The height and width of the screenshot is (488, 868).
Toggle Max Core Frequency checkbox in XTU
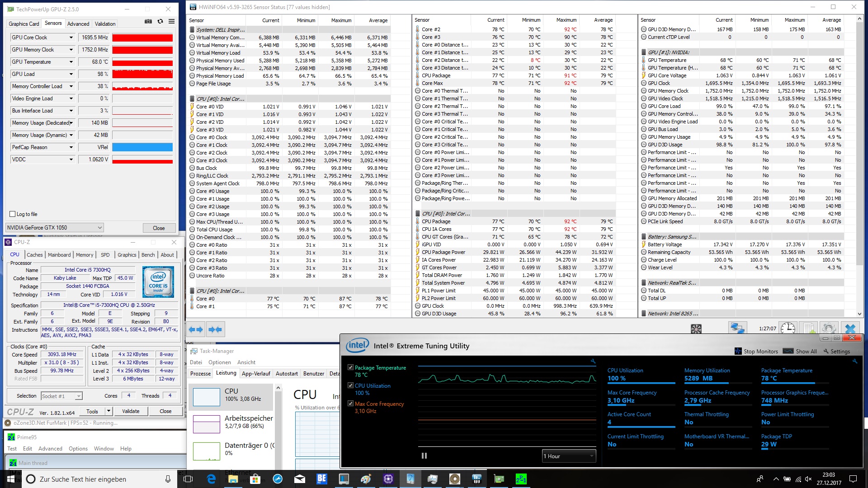click(x=350, y=404)
